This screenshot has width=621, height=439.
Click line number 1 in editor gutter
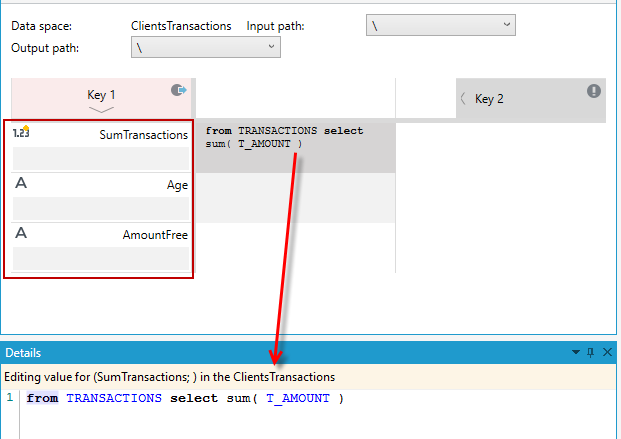(x=10, y=397)
